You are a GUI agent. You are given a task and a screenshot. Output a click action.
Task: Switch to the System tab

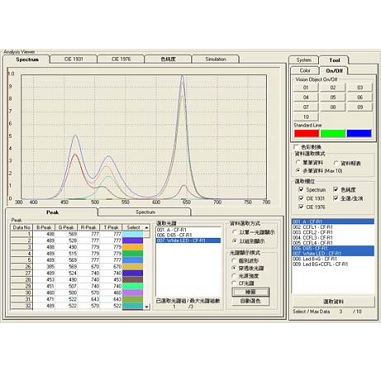(x=304, y=60)
